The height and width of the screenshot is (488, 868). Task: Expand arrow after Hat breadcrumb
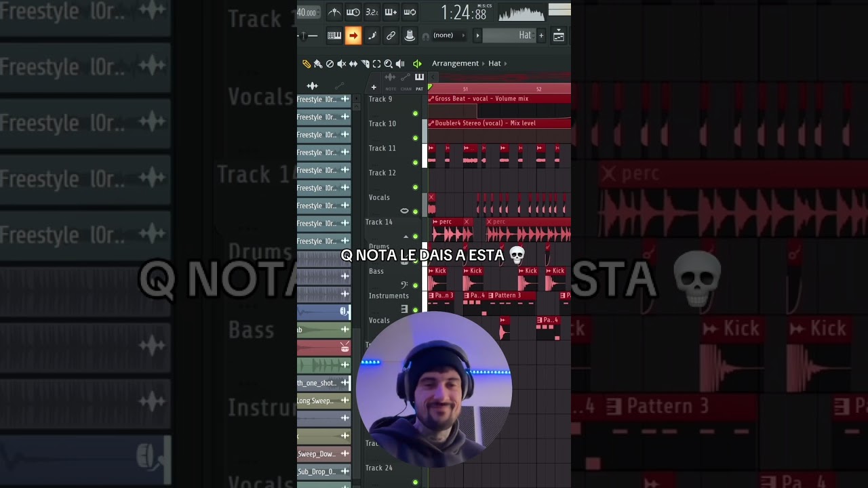coord(506,63)
